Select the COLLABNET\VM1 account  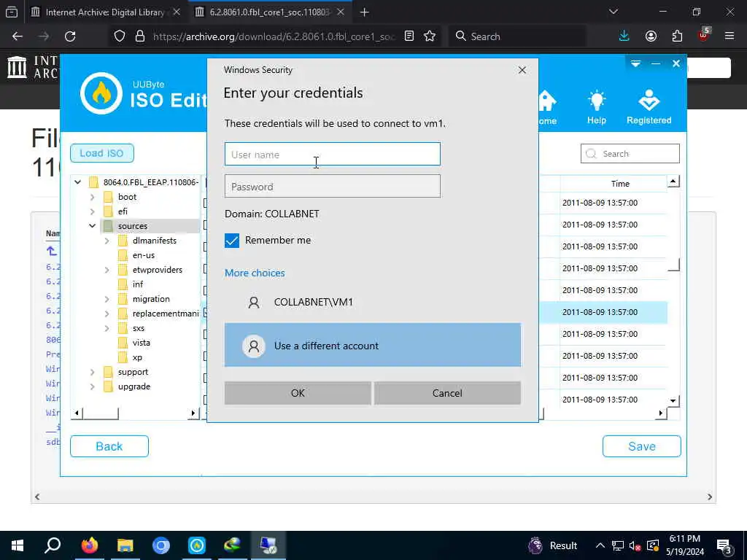(x=373, y=302)
